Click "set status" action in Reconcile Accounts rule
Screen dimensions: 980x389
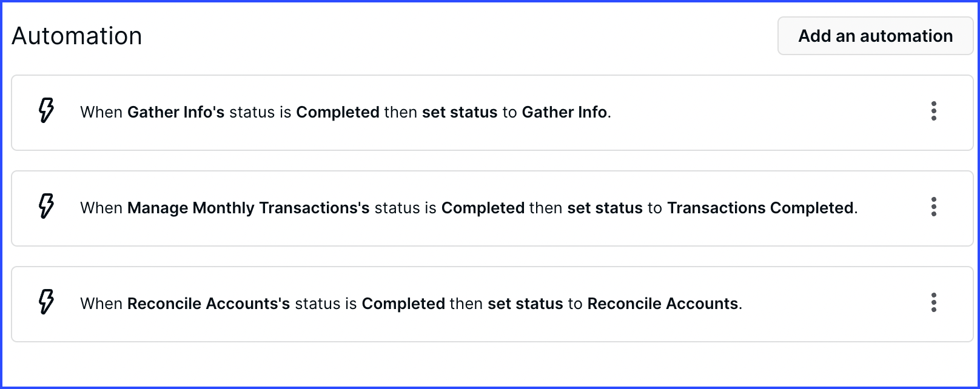click(x=525, y=304)
